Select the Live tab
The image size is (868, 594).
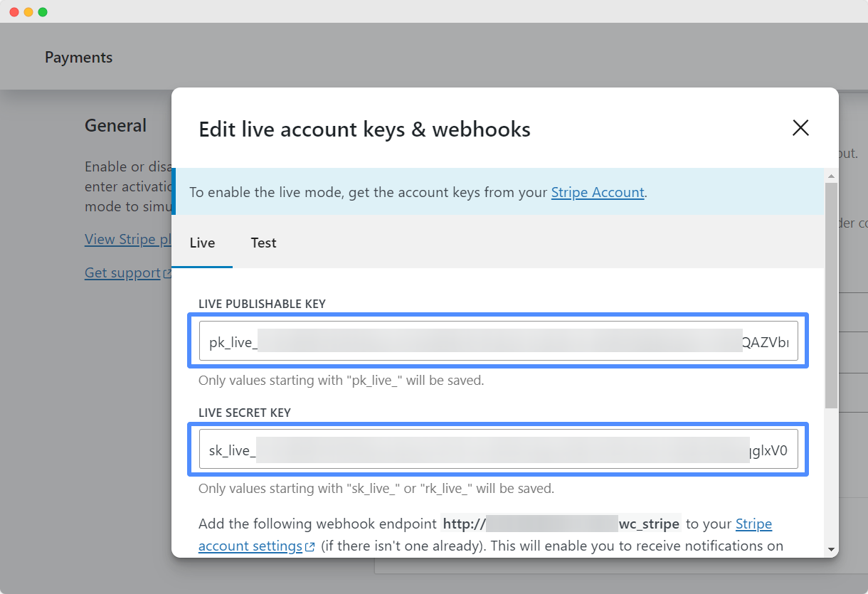pyautogui.click(x=201, y=243)
